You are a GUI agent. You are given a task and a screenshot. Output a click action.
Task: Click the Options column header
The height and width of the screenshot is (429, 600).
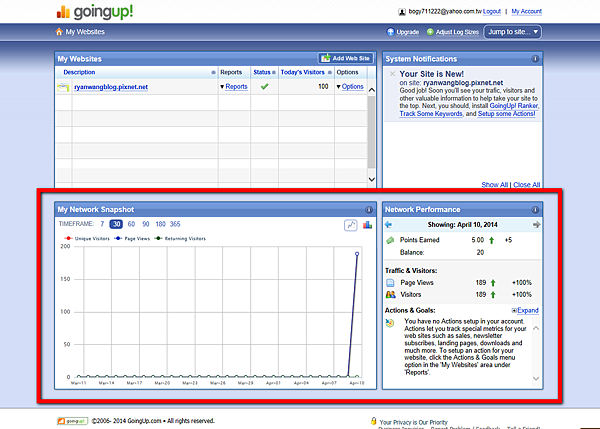point(347,72)
